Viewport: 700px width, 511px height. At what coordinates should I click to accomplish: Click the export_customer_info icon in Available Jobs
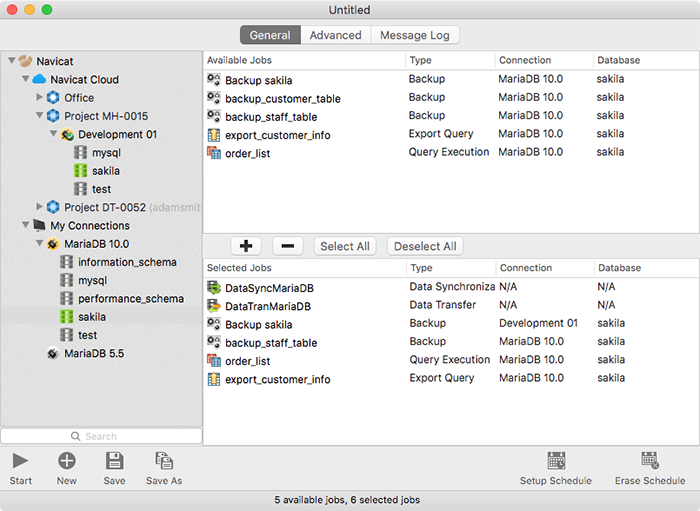pyautogui.click(x=214, y=134)
